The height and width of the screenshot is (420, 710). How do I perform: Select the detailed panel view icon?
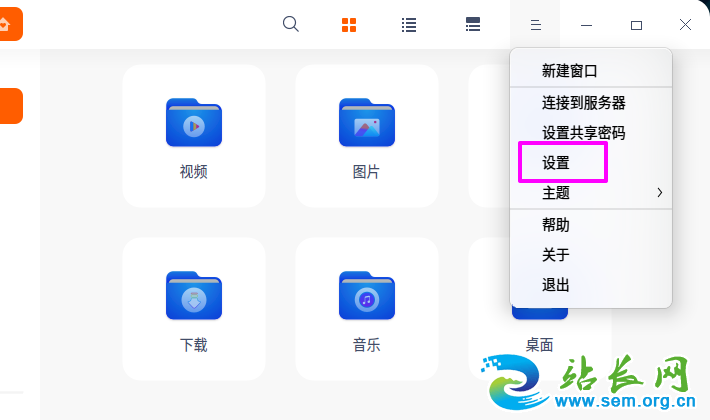pyautogui.click(x=473, y=25)
